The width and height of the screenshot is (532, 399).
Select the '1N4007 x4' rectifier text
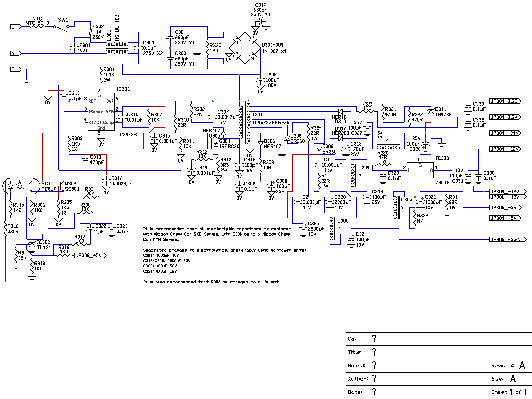click(x=274, y=51)
